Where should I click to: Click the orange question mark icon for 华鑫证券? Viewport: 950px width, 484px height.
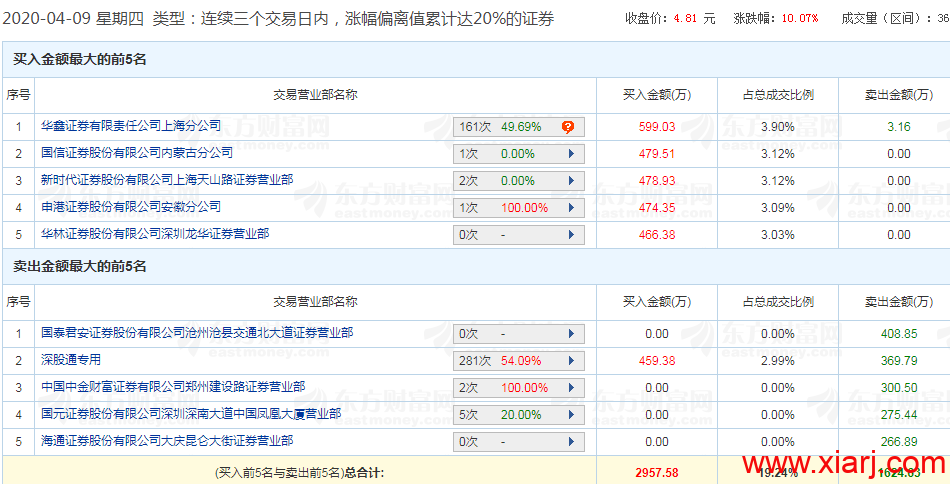coord(567,127)
